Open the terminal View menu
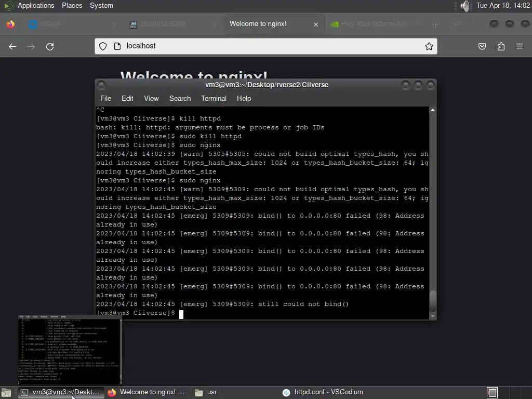This screenshot has width=532, height=399. pos(151,98)
